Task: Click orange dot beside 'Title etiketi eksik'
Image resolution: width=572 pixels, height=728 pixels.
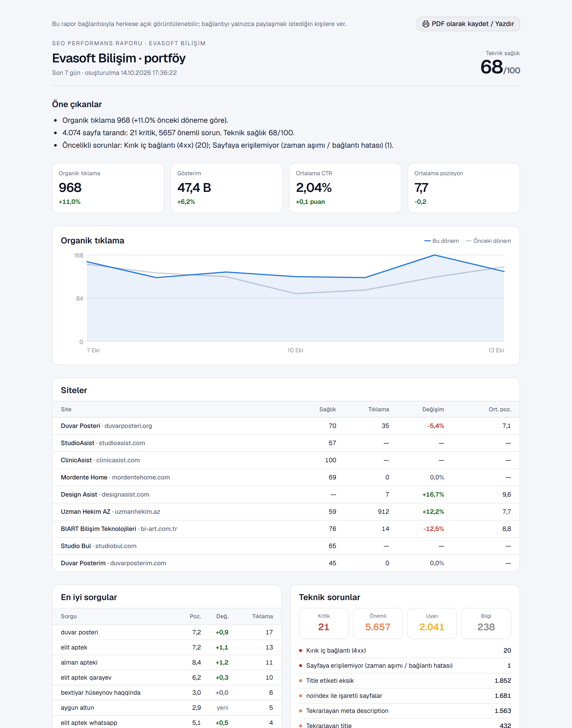Action: (300, 681)
